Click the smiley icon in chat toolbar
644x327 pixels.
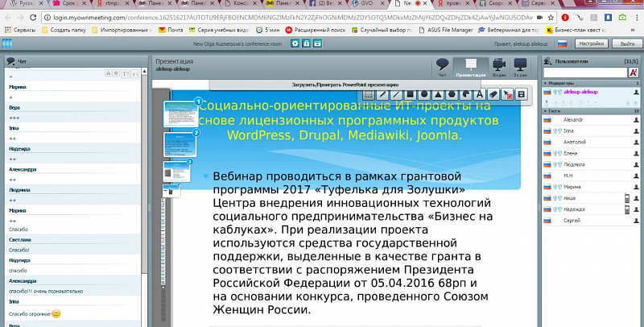pos(116,72)
